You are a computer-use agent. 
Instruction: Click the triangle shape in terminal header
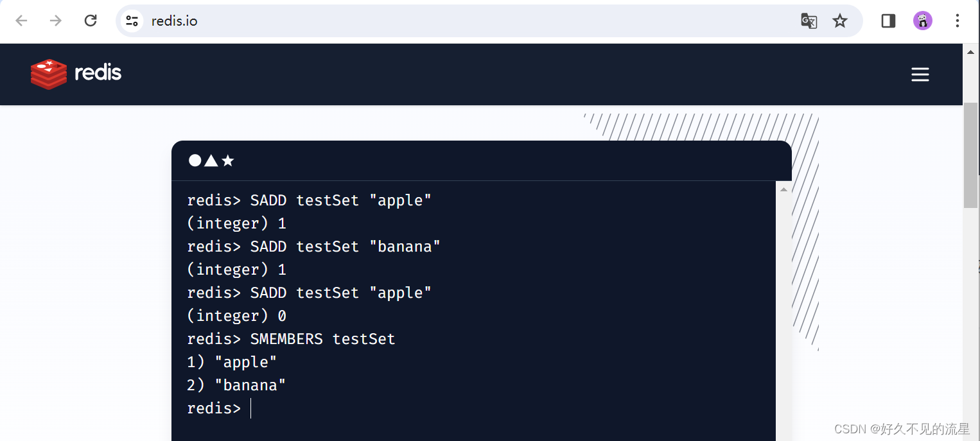tap(211, 160)
